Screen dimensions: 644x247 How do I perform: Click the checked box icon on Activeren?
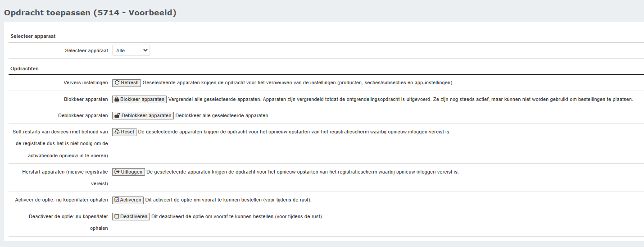pyautogui.click(x=117, y=200)
